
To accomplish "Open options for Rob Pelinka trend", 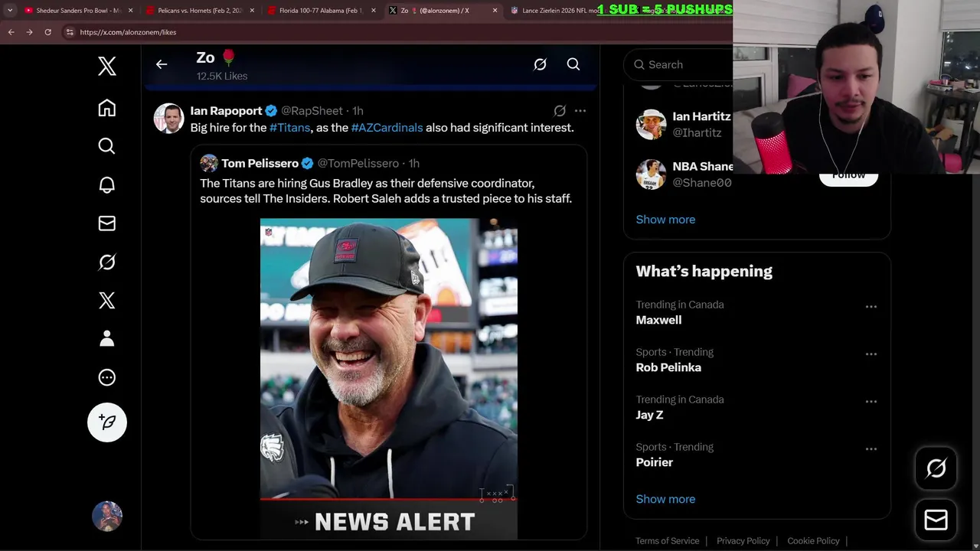I will (871, 354).
